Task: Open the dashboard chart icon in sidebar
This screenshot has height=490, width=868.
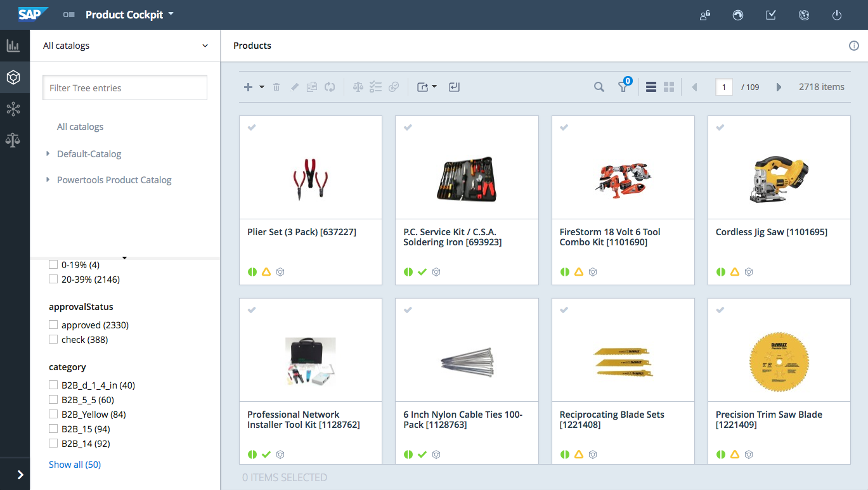Action: point(13,46)
